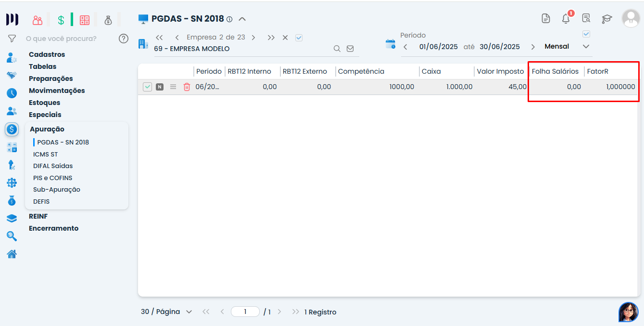This screenshot has width=644, height=326.
Task: Select PIS e COFINS in Apuração menu
Action: coord(52,178)
